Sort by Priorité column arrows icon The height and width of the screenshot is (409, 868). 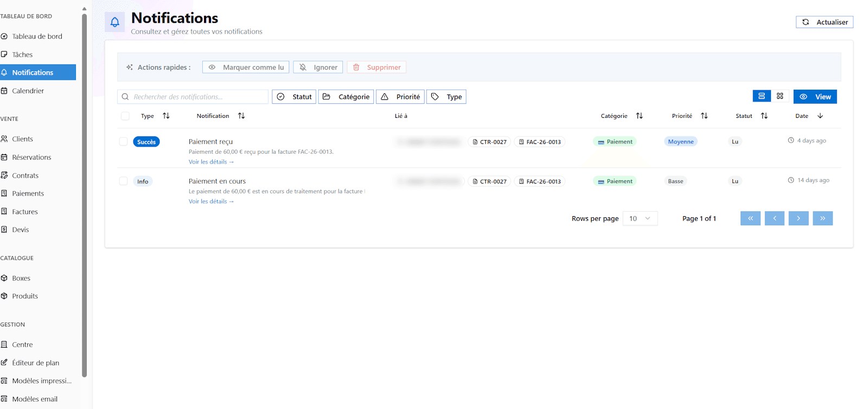[704, 116]
